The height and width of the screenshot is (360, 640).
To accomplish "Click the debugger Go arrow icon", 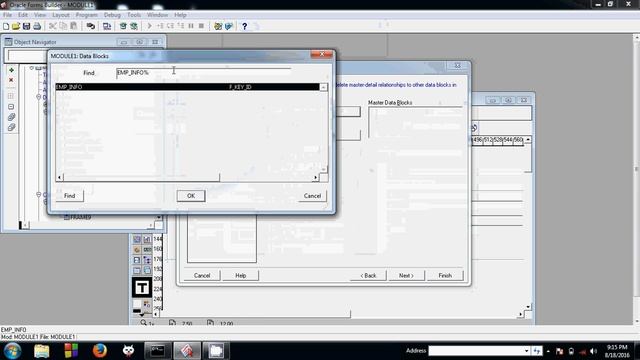I will coord(149,26).
